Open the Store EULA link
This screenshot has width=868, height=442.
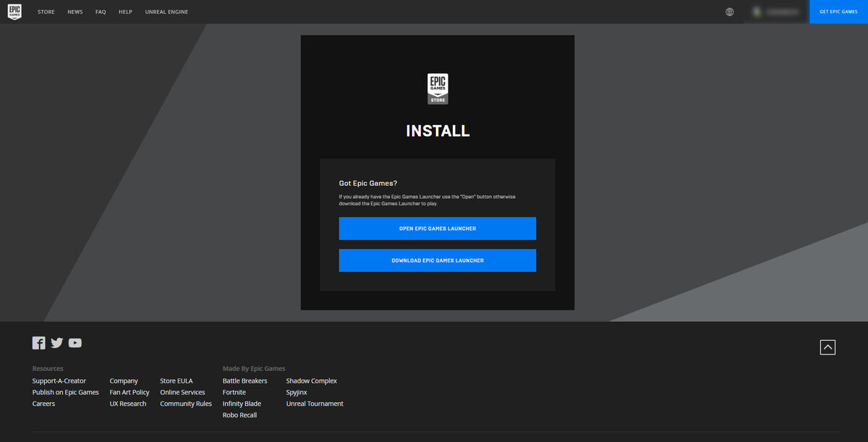(176, 381)
